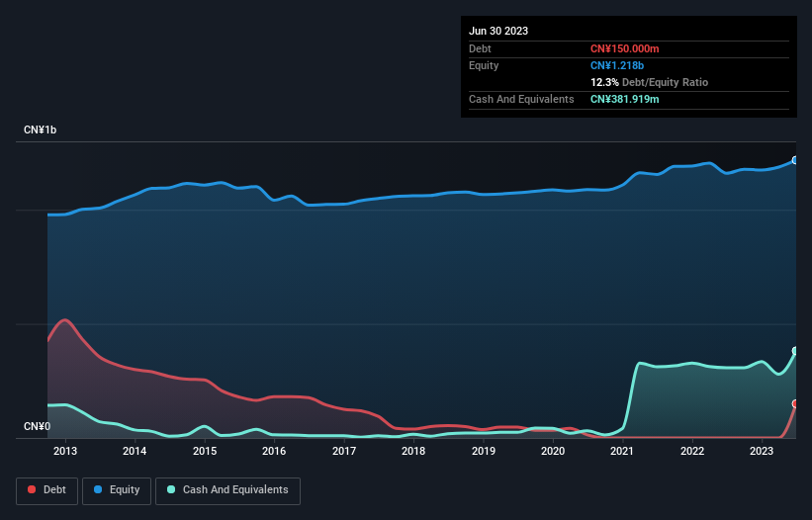Click the blue Equity legend dot

[98, 489]
